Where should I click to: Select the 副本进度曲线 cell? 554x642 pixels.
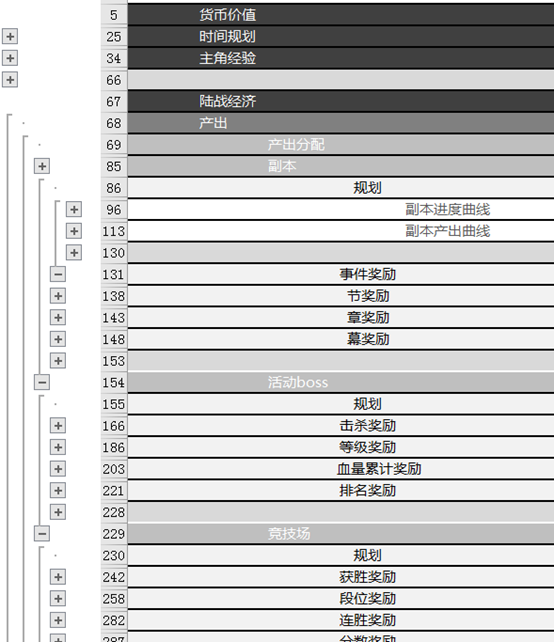[x=341, y=209]
